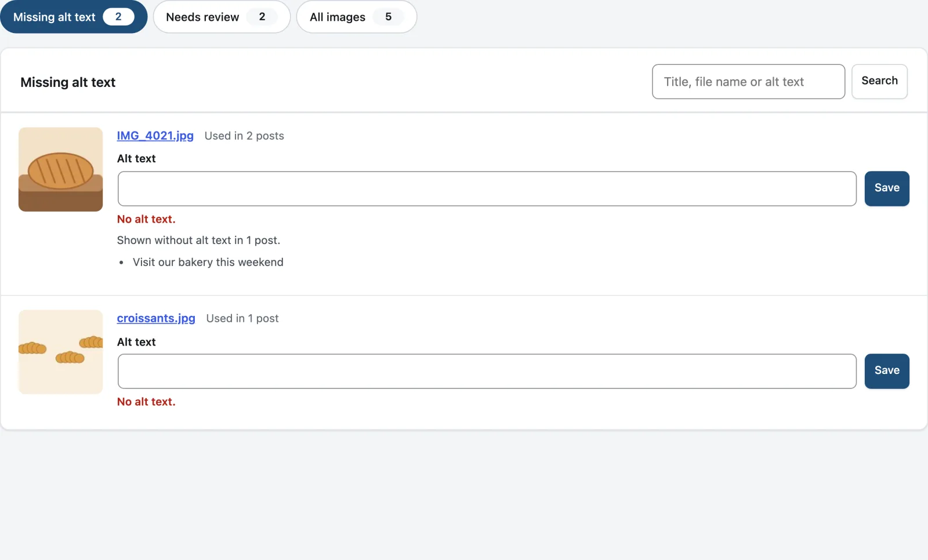Switch to the Missing alt text tab

(x=74, y=17)
